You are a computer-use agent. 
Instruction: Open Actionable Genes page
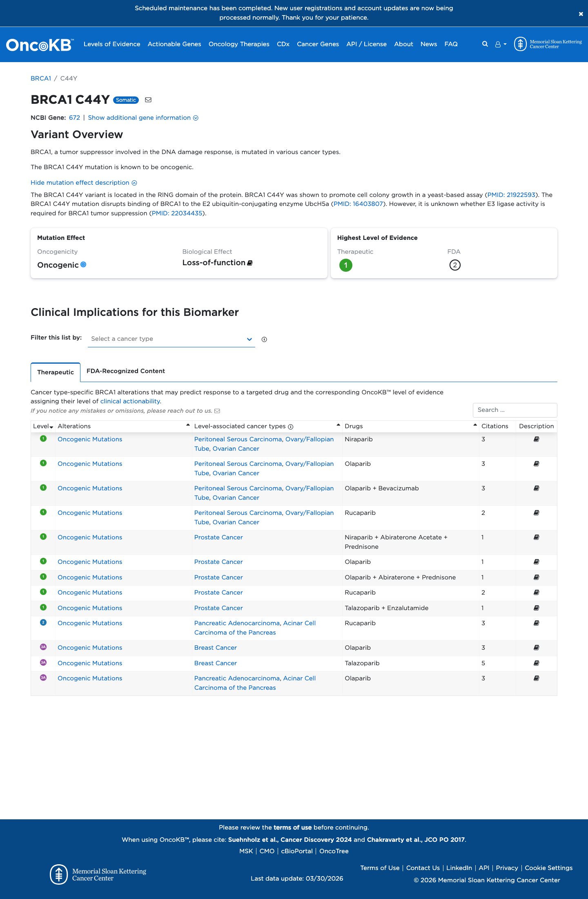(x=174, y=44)
